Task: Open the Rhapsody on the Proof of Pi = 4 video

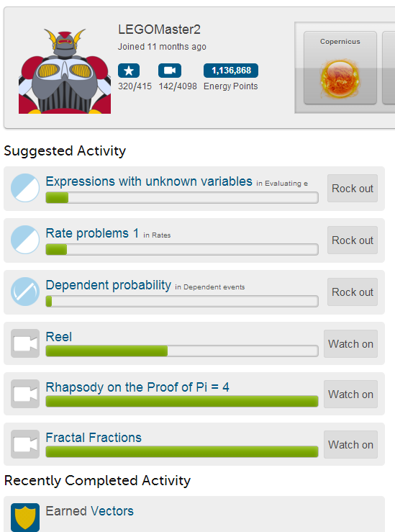Action: (137, 387)
